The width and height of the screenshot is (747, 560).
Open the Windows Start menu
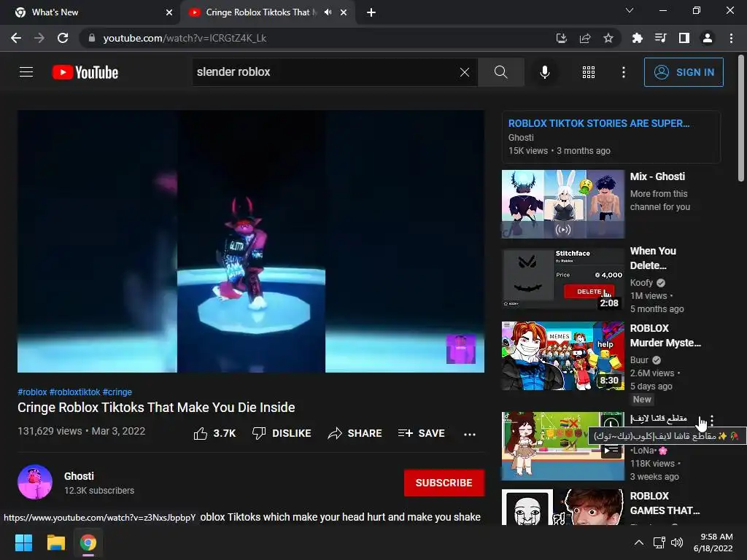coord(23,542)
